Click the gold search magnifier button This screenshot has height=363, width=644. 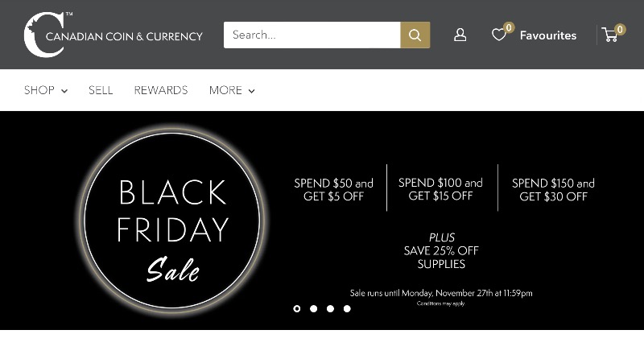pyautogui.click(x=415, y=35)
